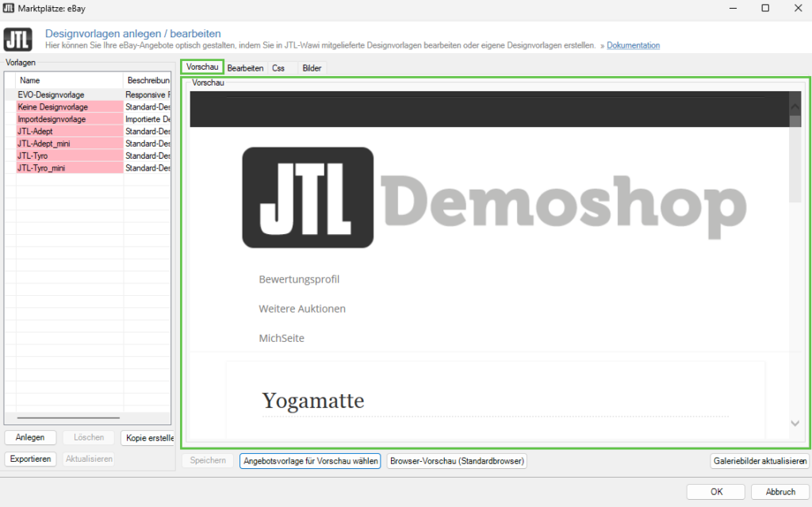Click the Exportieren button
The image size is (812, 507).
[31, 459]
